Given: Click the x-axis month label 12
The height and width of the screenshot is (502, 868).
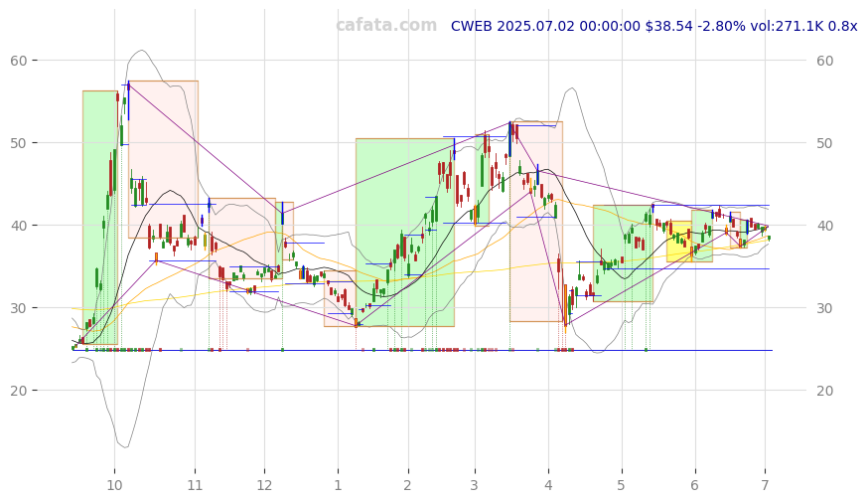Looking at the screenshot, I should pyautogui.click(x=264, y=485).
